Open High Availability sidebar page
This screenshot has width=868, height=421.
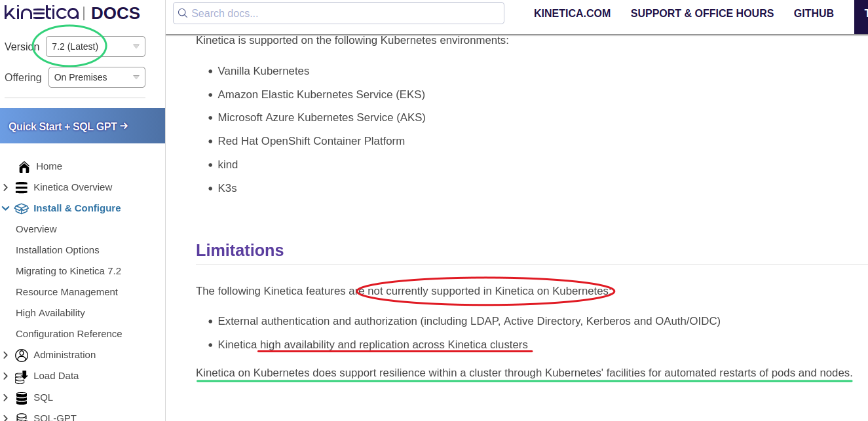(x=50, y=313)
